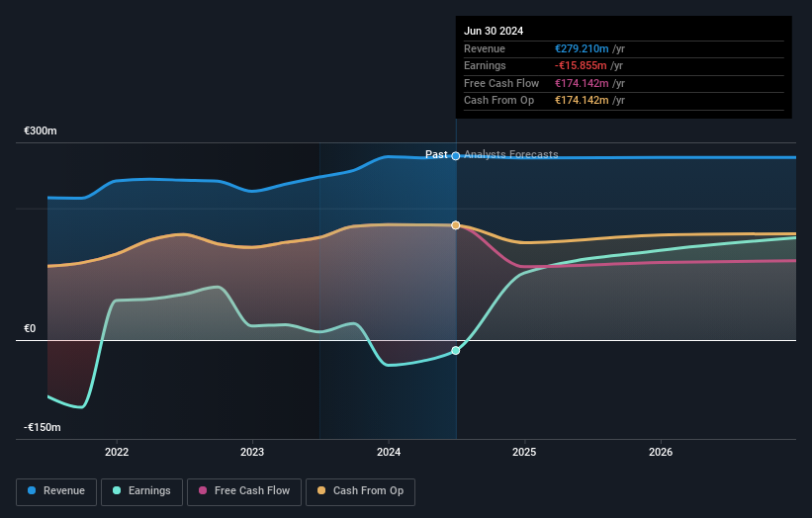The height and width of the screenshot is (518, 812).
Task: Click the 'Revenue' row label in tooltip
Action: tap(485, 48)
